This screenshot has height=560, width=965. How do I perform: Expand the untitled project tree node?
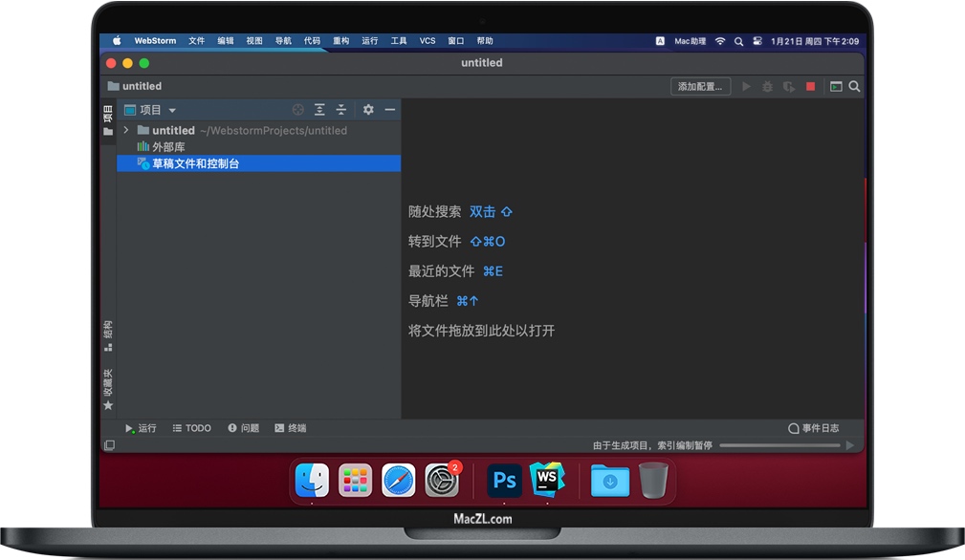point(125,130)
